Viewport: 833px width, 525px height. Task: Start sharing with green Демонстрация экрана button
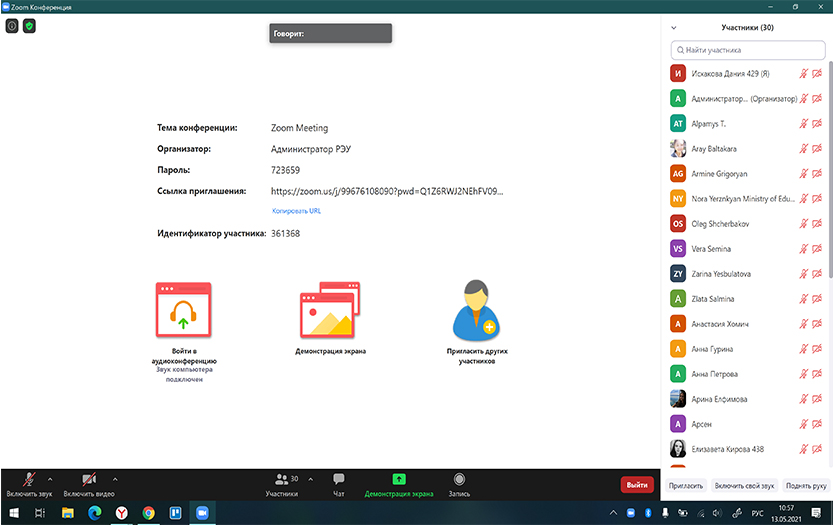(399, 485)
